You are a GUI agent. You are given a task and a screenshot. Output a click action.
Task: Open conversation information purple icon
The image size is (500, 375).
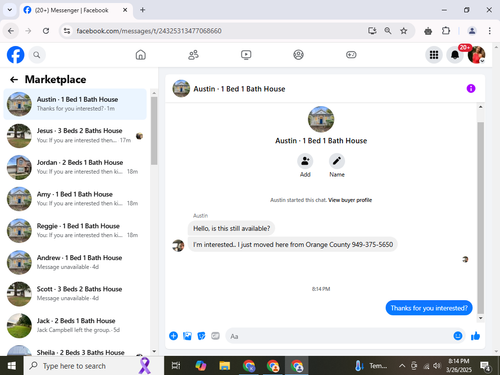tap(471, 88)
